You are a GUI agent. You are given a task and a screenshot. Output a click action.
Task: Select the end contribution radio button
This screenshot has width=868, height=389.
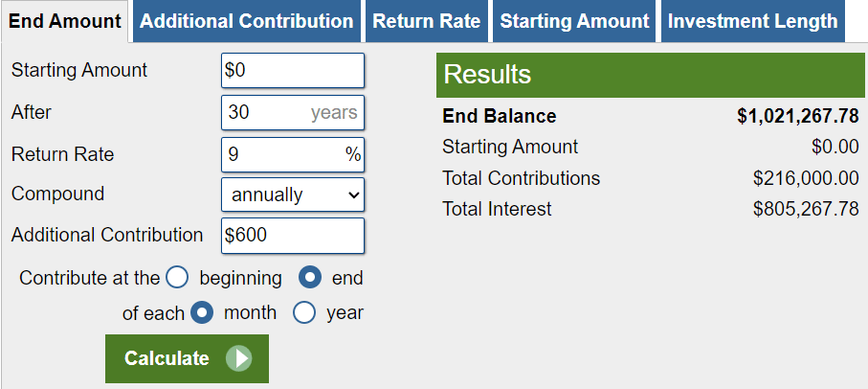coord(310,278)
